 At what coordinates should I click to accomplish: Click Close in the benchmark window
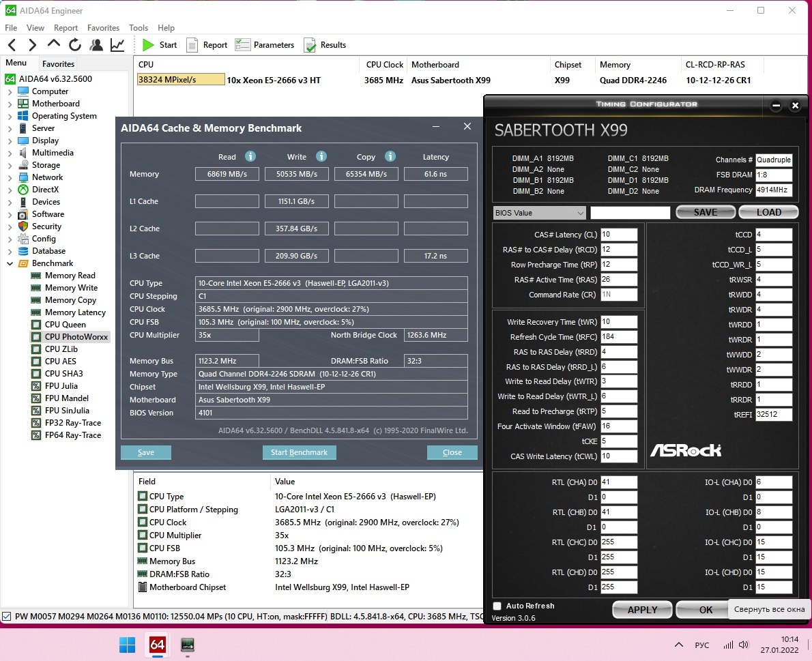coord(452,452)
